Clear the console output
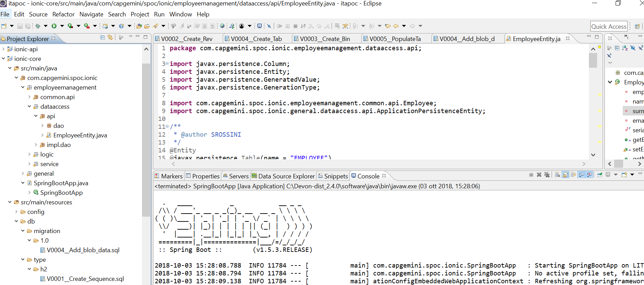 click(557, 175)
